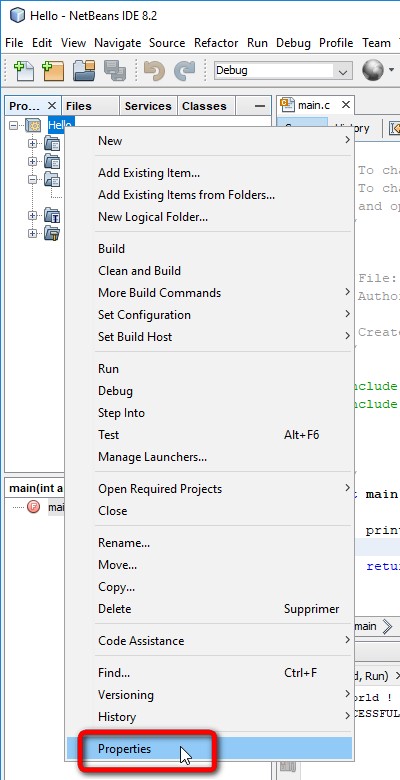
Task: Click the globe browser icon in toolbar
Action: coord(373,70)
